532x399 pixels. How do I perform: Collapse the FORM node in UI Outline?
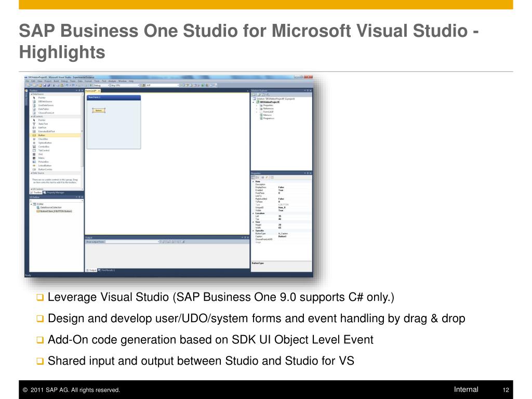click(x=32, y=204)
